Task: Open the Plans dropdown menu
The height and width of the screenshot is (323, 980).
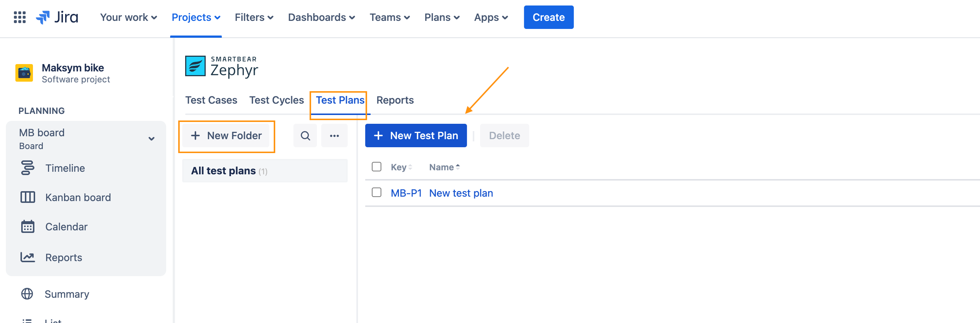Action: click(442, 18)
